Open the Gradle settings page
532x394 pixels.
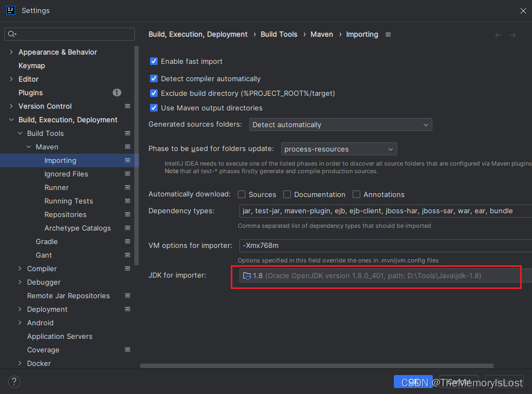[47, 242]
